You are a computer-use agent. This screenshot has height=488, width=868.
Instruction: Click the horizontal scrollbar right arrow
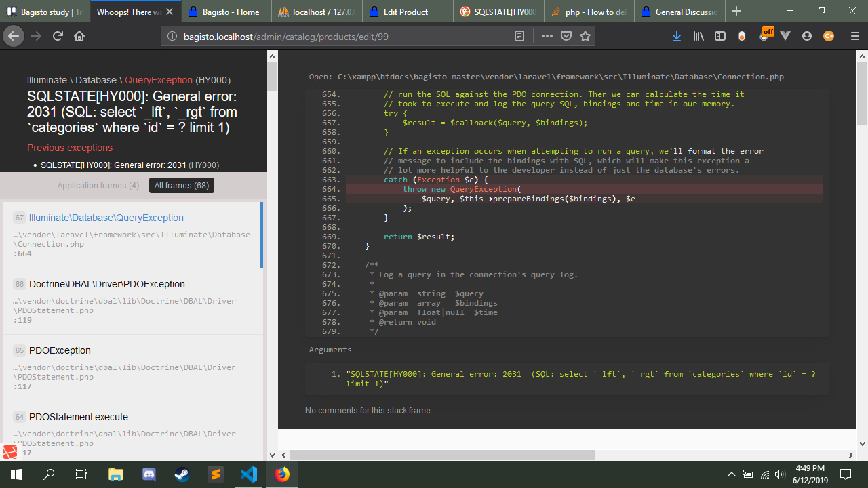click(852, 455)
